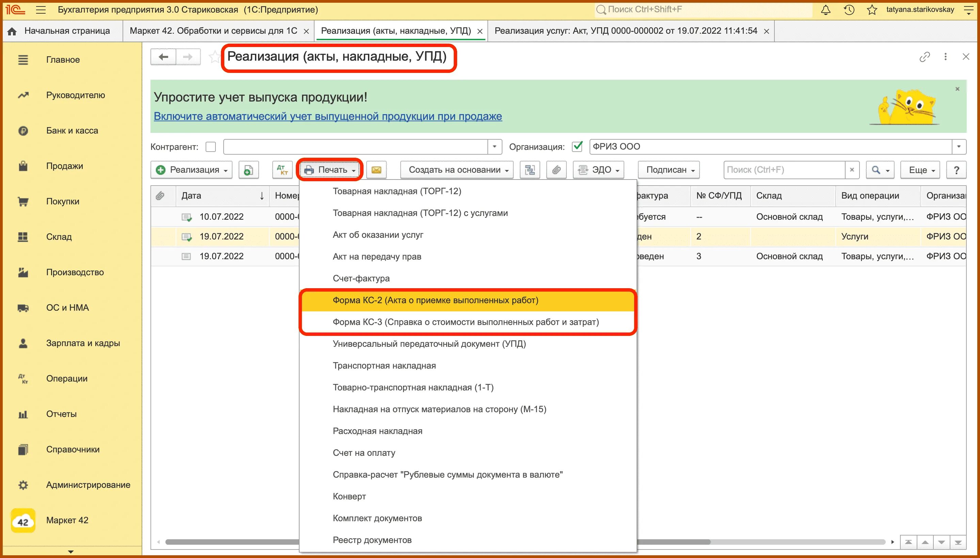Viewport: 980px width, 558px height.
Task: Click the Операции sidebar icon
Action: [23, 379]
